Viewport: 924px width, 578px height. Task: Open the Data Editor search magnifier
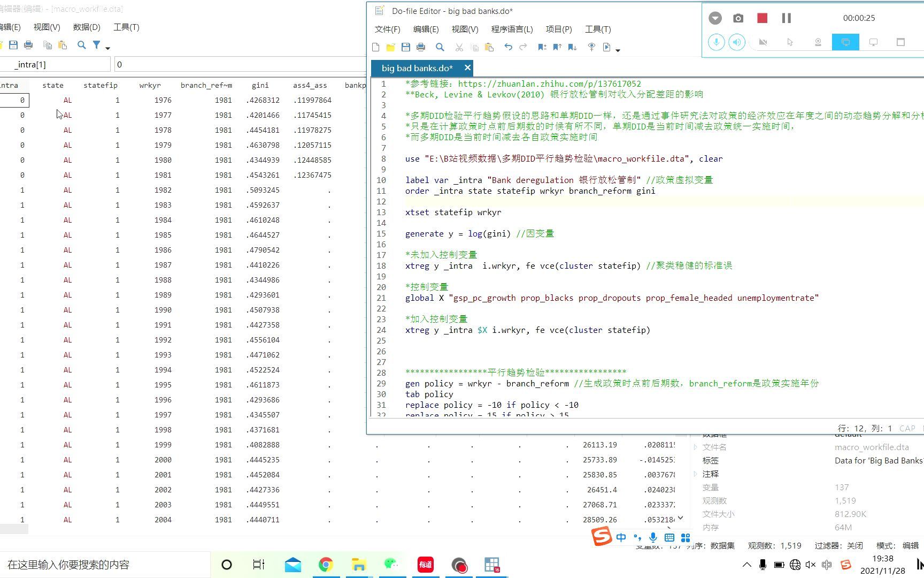coord(81,45)
